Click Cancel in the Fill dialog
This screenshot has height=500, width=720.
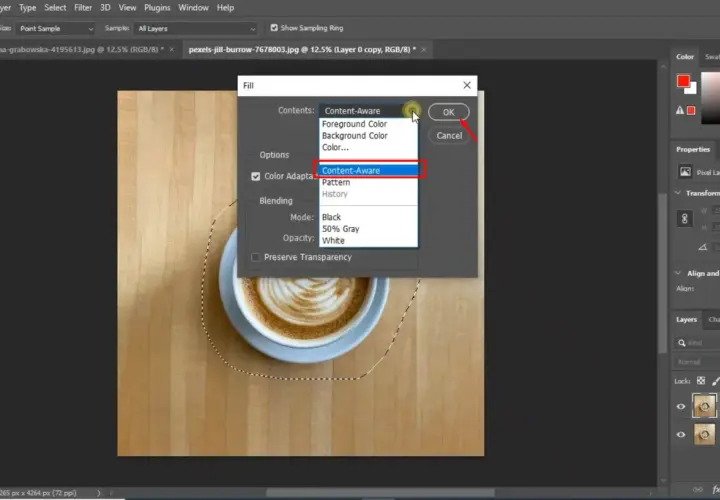449,135
